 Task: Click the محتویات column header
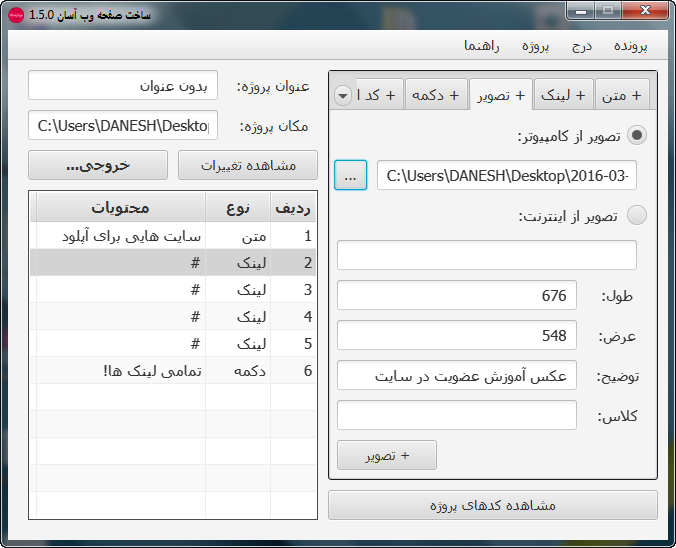[x=121, y=207]
